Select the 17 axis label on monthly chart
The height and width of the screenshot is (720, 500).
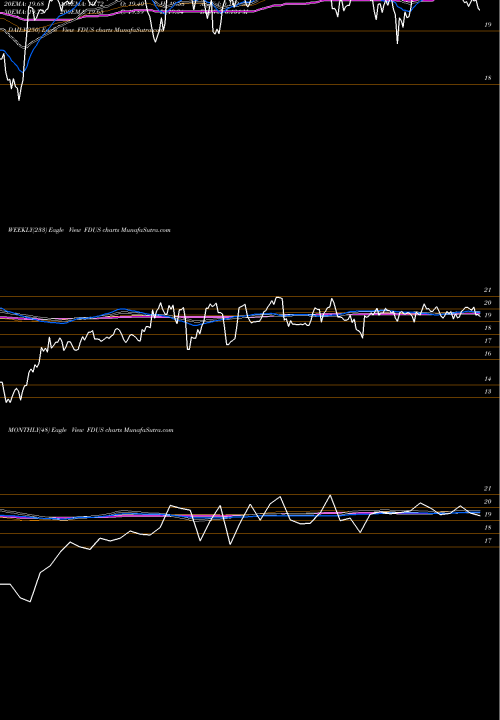pyautogui.click(x=488, y=541)
